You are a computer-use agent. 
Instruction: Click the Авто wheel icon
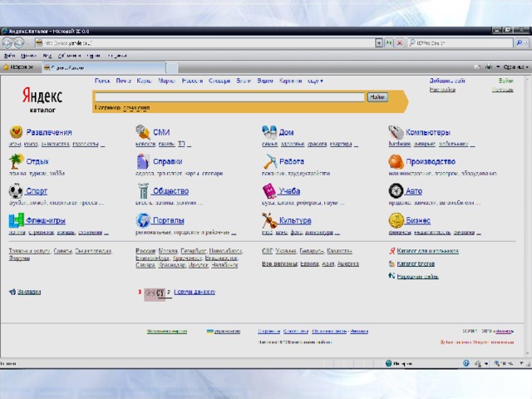click(396, 190)
